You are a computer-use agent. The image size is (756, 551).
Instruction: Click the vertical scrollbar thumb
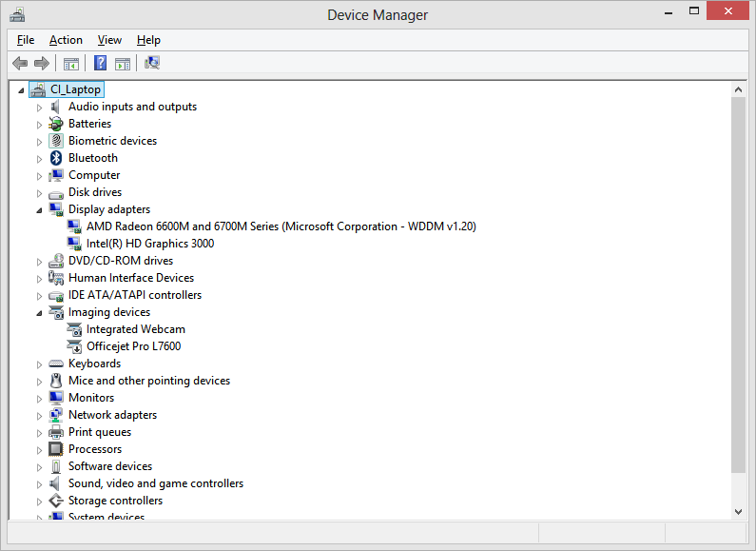point(738,285)
